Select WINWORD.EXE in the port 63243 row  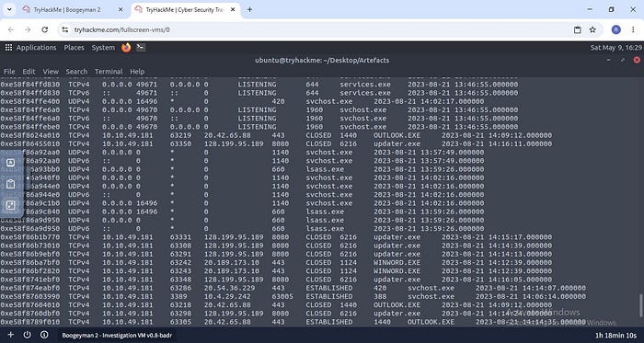click(397, 271)
